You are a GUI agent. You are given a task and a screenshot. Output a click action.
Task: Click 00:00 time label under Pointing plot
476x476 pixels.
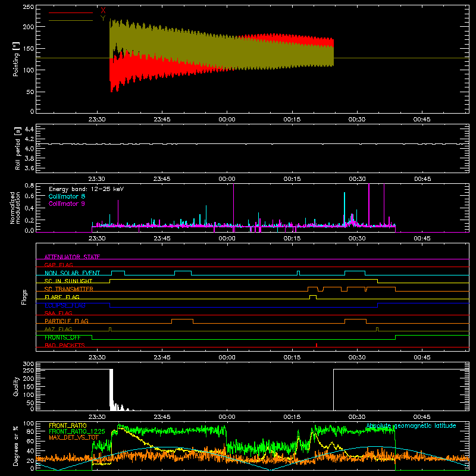227,120
